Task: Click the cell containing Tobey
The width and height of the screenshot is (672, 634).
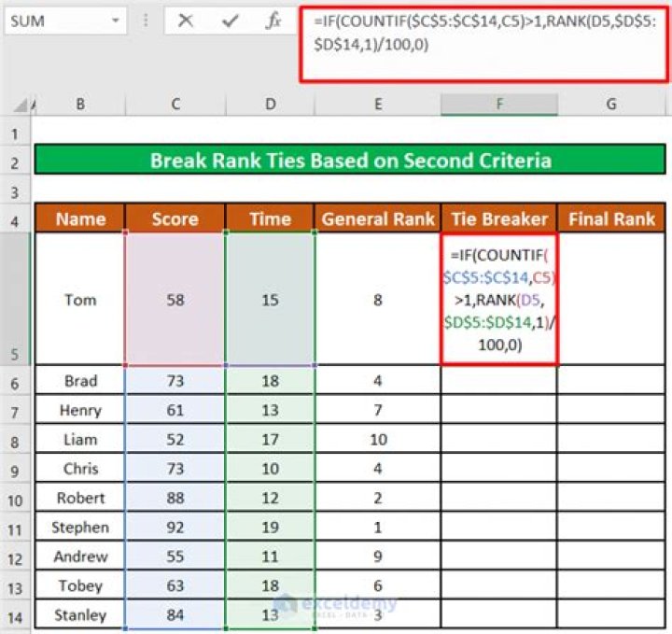Action: 80,585
